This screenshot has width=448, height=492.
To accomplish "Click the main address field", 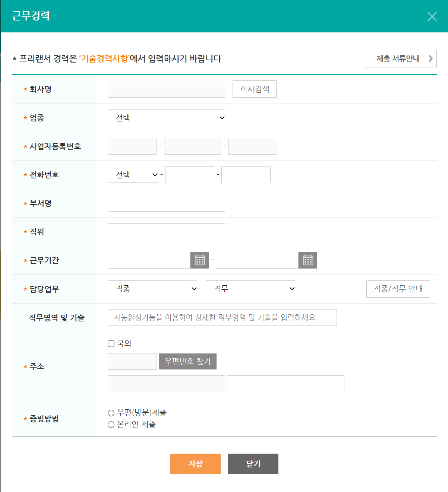I will click(x=166, y=384).
